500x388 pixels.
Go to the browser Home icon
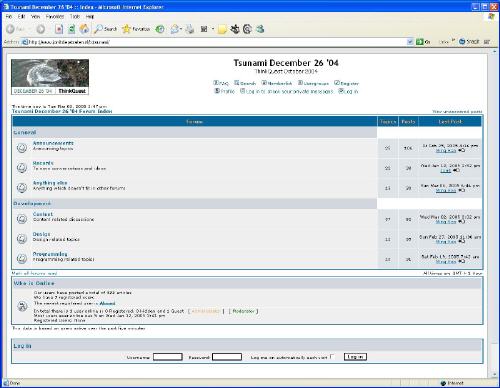coord(84,29)
